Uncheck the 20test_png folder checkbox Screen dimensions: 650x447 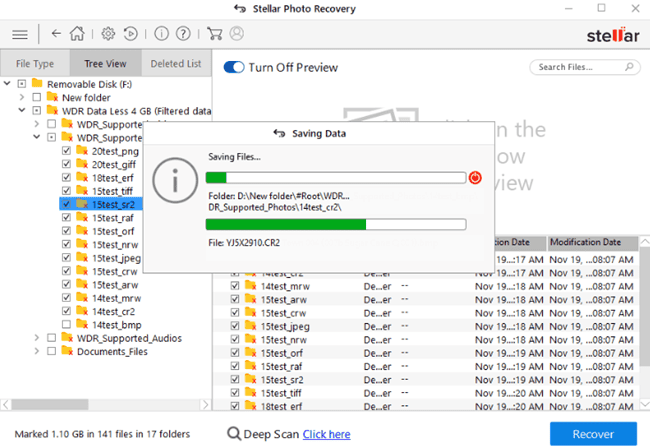point(67,150)
